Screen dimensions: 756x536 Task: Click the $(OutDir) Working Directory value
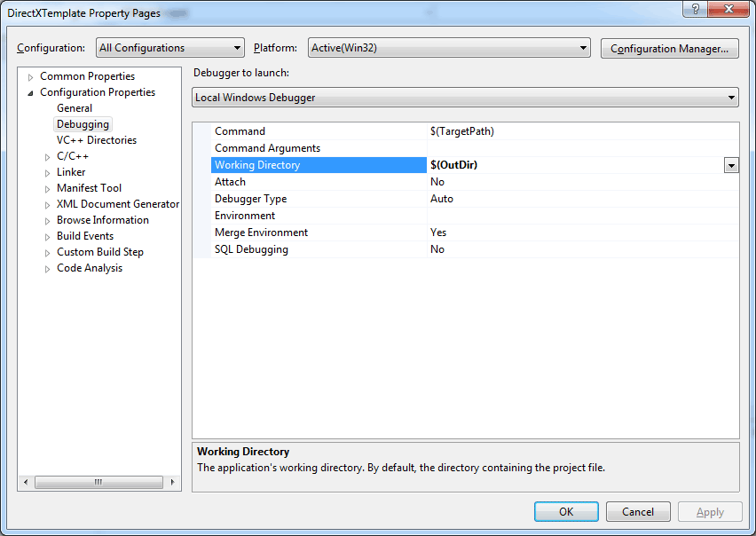coord(453,165)
